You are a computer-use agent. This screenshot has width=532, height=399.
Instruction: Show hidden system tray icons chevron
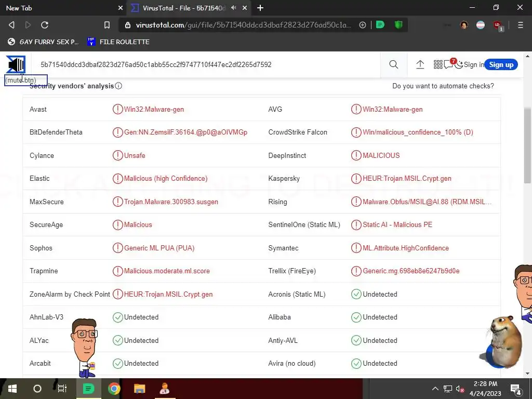coord(435,389)
